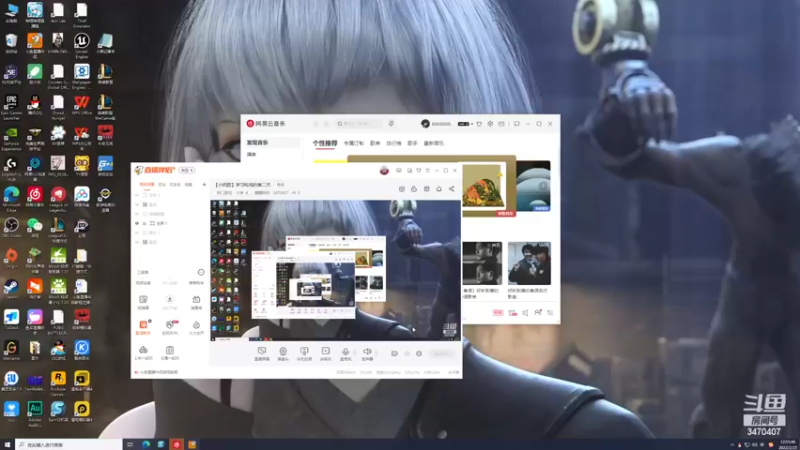800x450 pixels.
Task: Add a screen capture source under the preview
Action: pyautogui.click(x=262, y=354)
